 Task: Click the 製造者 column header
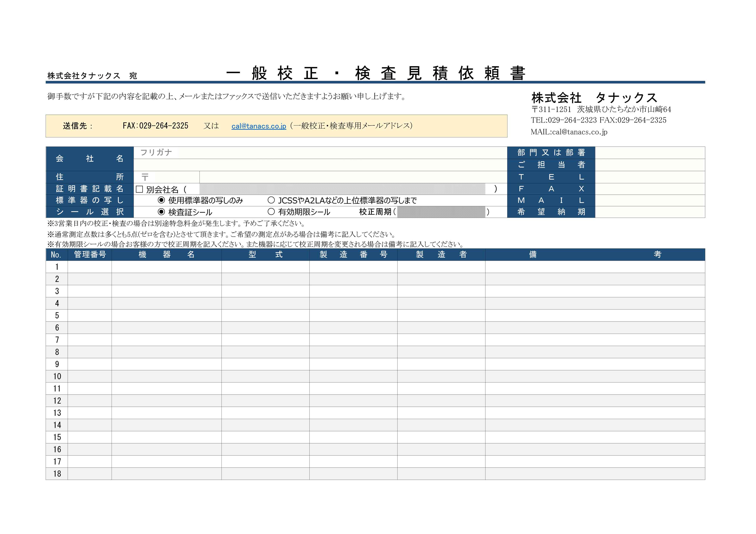[x=441, y=254]
